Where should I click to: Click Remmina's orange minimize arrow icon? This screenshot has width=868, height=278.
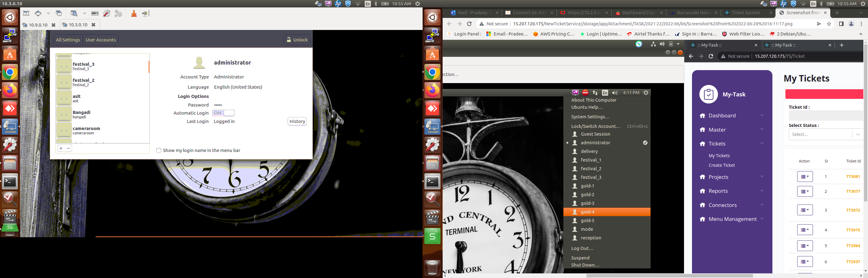pos(134,13)
